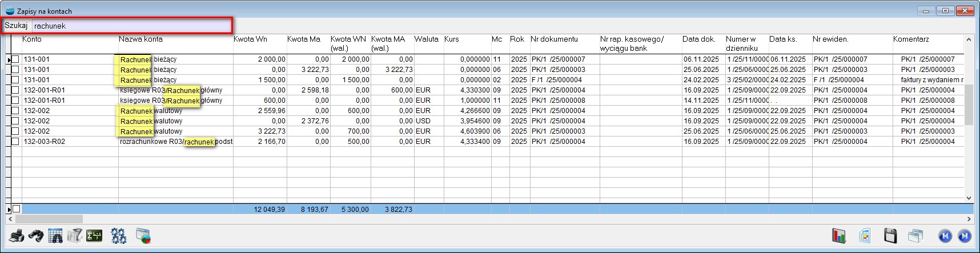Screen dimensions: 980x253
Task: Click the horizontal scrollbar right arrow
Action: 969,219
